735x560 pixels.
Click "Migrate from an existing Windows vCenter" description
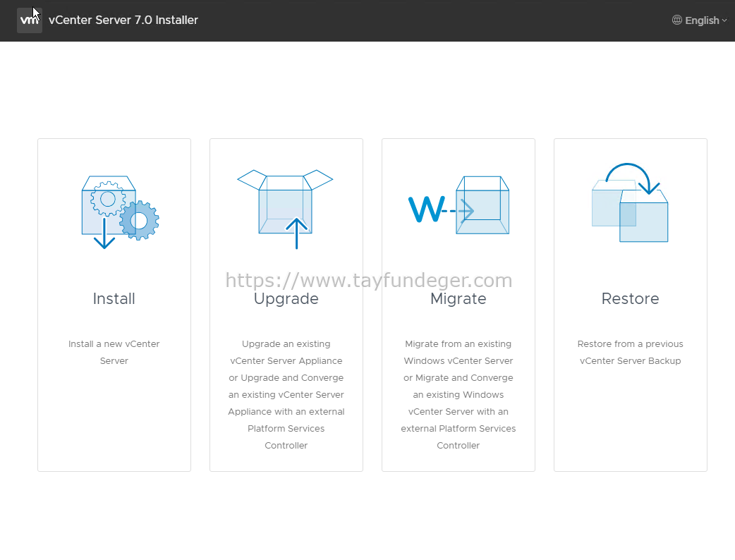tap(458, 394)
